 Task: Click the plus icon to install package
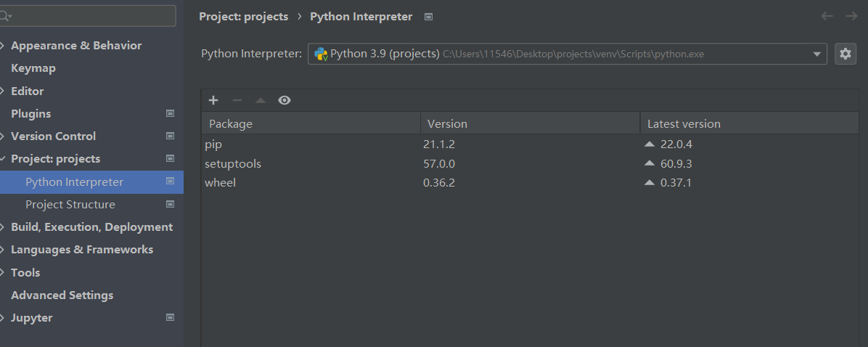[x=213, y=100]
